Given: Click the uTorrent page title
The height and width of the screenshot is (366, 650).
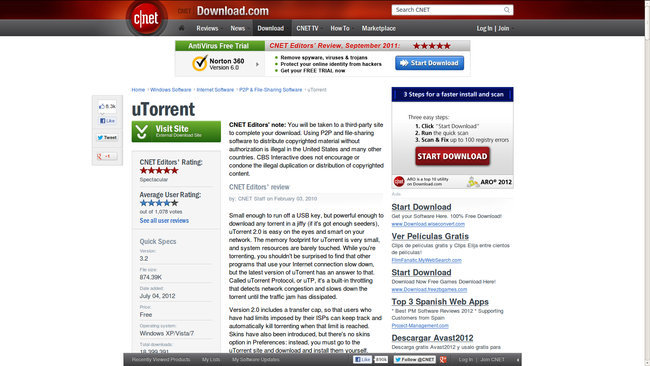Looking at the screenshot, I should click(x=163, y=109).
